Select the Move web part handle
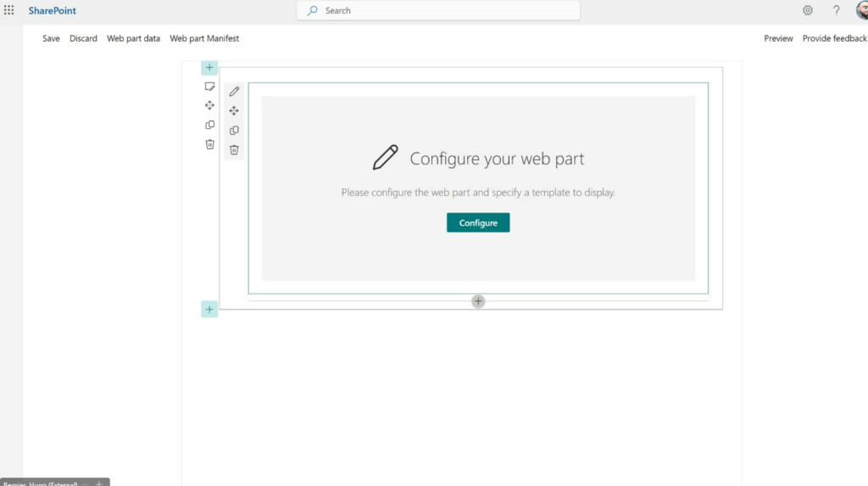 (x=234, y=111)
